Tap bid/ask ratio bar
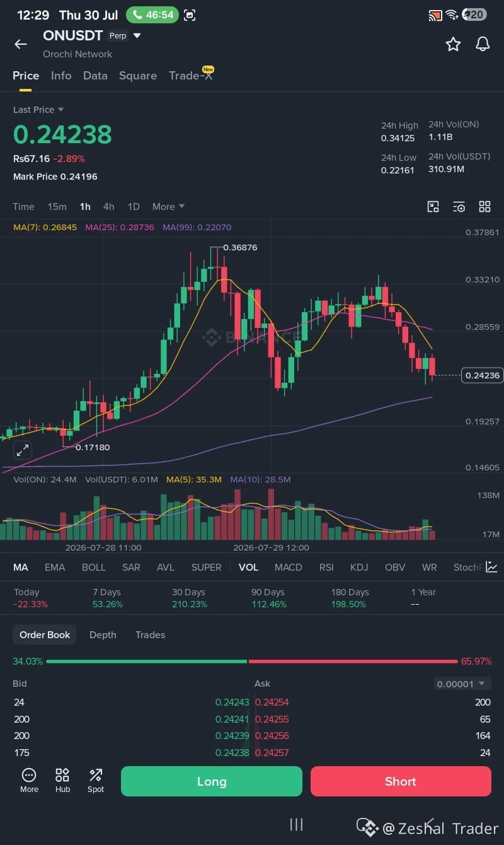 tap(252, 661)
